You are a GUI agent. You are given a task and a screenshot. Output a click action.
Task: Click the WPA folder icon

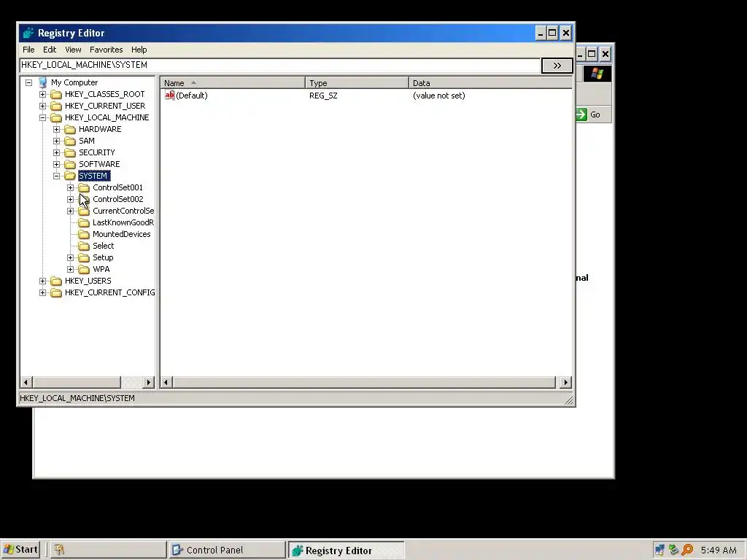[x=84, y=269]
